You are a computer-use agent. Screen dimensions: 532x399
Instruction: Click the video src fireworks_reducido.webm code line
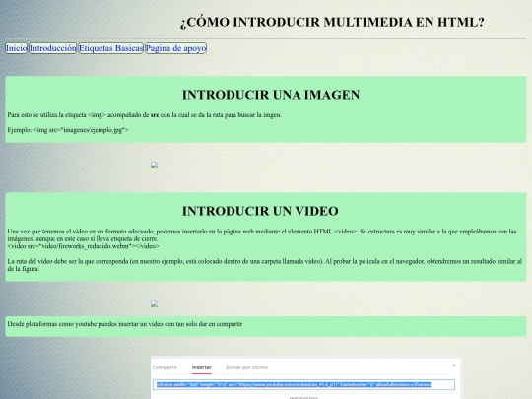[83, 246]
